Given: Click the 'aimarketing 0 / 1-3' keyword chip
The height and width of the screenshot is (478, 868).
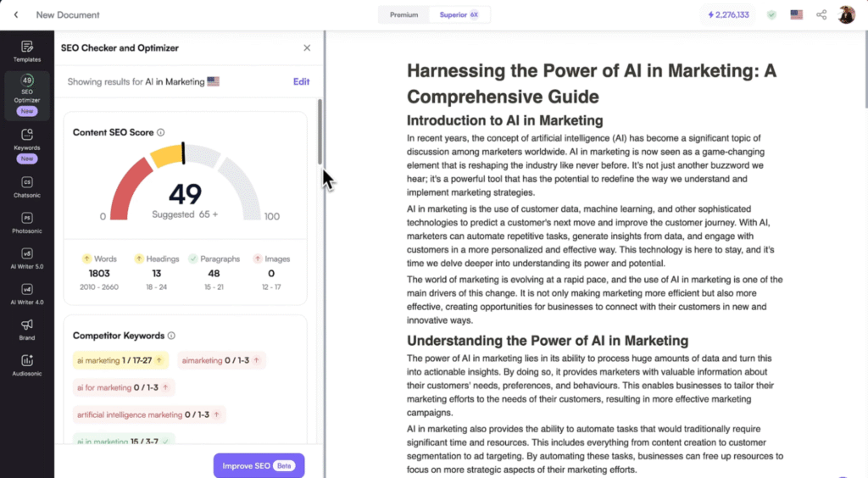Looking at the screenshot, I should [x=221, y=360].
